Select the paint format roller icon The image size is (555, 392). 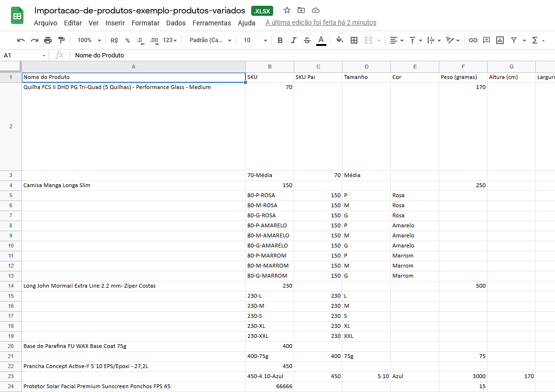pyautogui.click(x=61, y=40)
